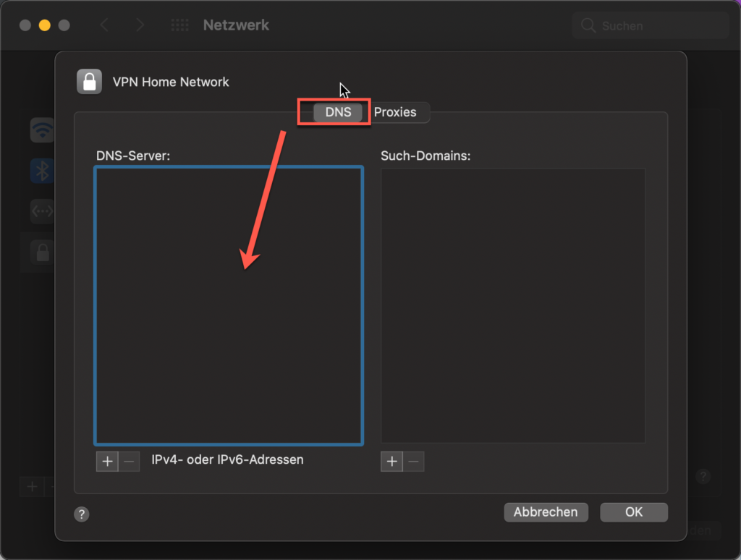Click the Suchen search field

coord(649,25)
